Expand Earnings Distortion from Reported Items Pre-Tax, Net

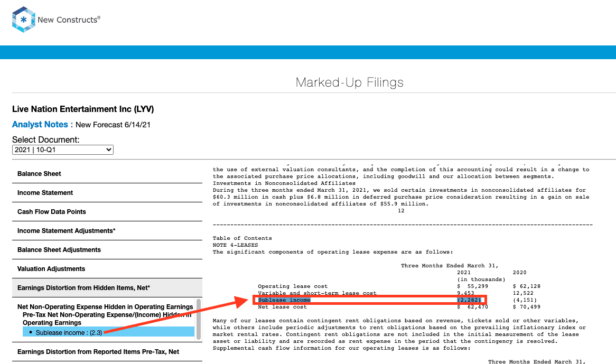[107, 352]
